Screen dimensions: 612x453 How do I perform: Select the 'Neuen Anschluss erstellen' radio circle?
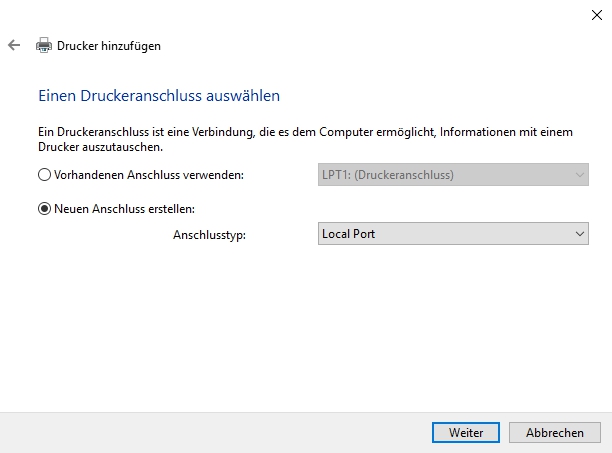coord(44,209)
